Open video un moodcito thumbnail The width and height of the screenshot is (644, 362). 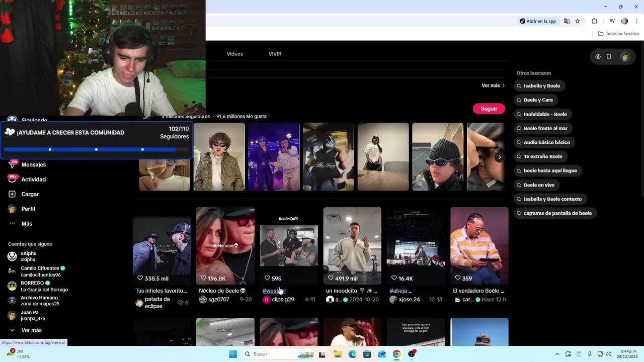click(352, 246)
